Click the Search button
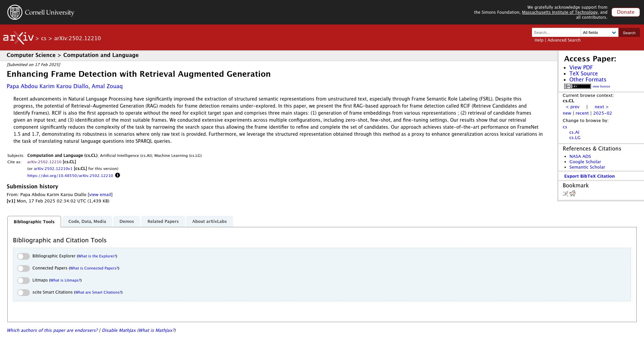The image size is (644, 362). pos(629,33)
